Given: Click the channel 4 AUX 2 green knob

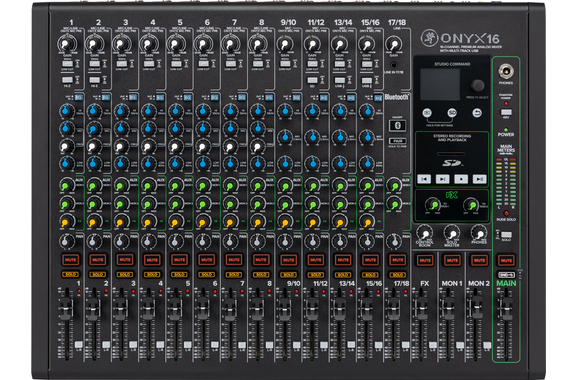Looking at the screenshot, I should tap(148, 204).
